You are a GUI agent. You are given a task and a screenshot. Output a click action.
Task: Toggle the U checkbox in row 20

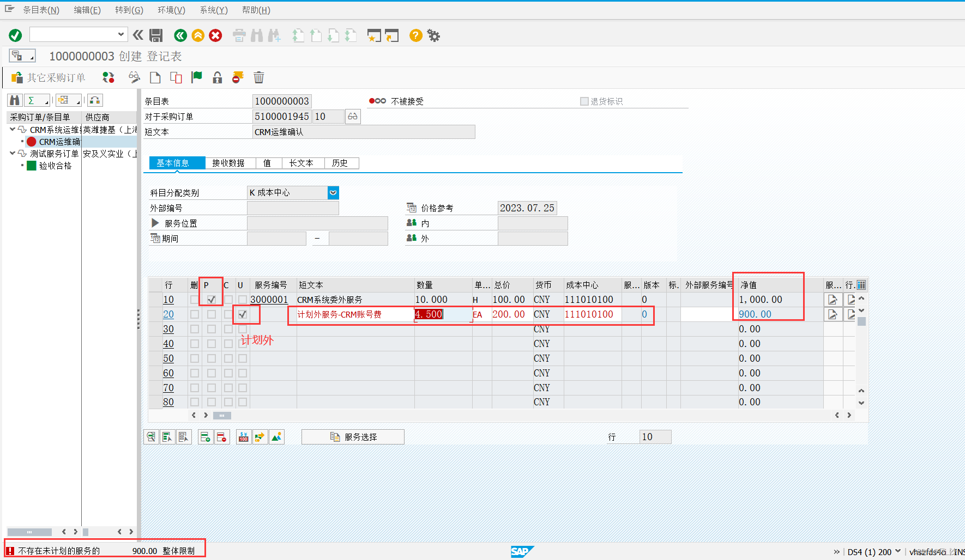tap(243, 314)
